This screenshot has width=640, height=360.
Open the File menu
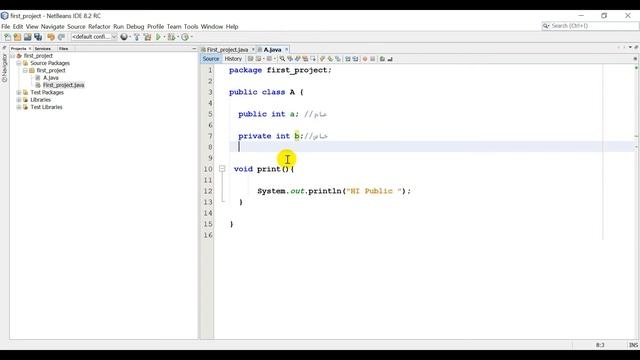pos(6,27)
